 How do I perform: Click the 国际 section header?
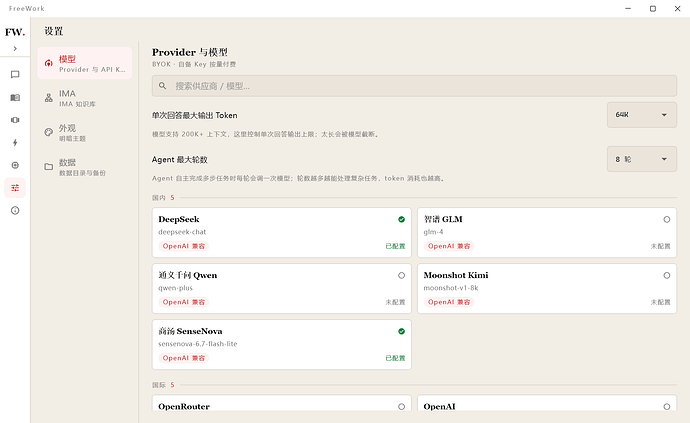click(159, 385)
